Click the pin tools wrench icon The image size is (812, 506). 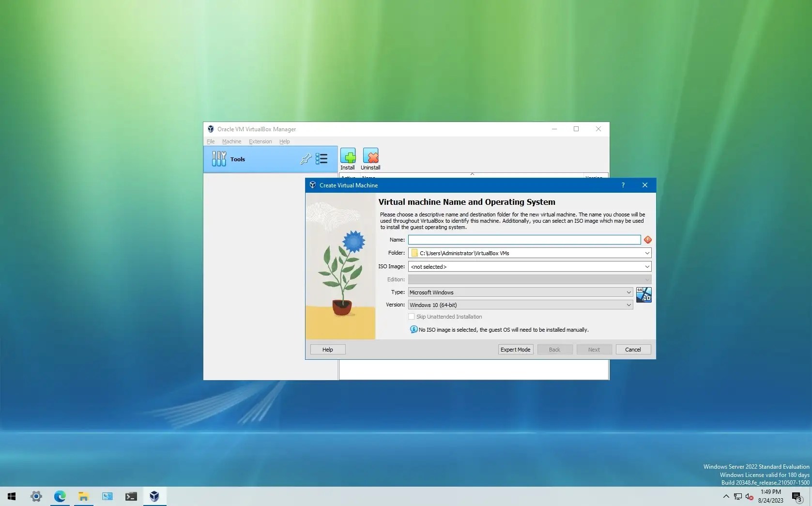click(x=306, y=159)
